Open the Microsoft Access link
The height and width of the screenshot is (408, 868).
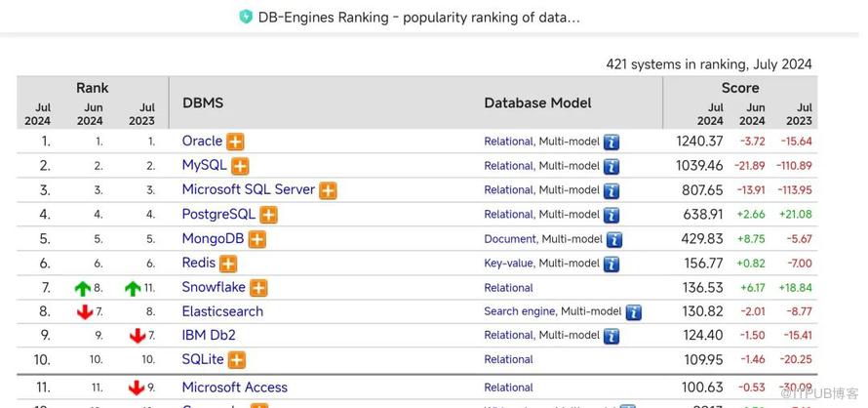click(235, 388)
